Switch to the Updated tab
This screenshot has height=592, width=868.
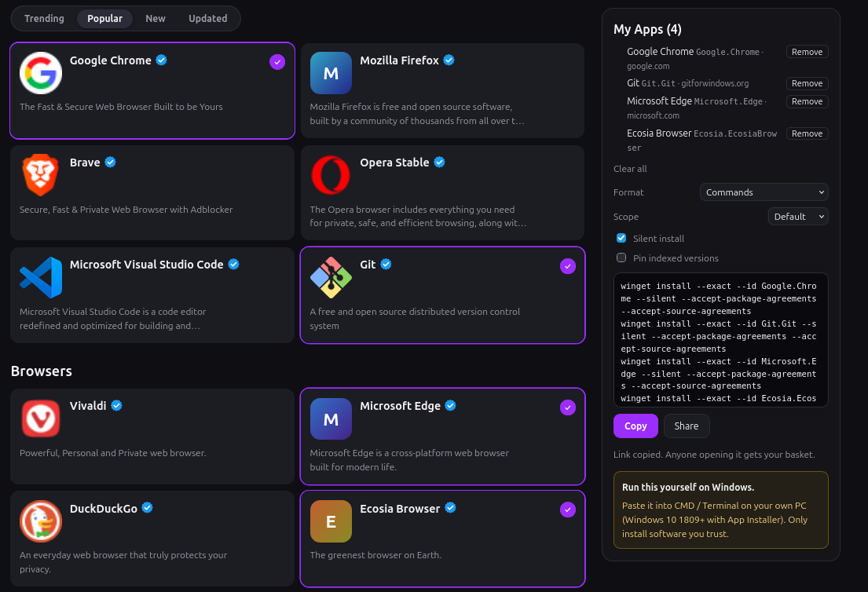click(x=207, y=18)
